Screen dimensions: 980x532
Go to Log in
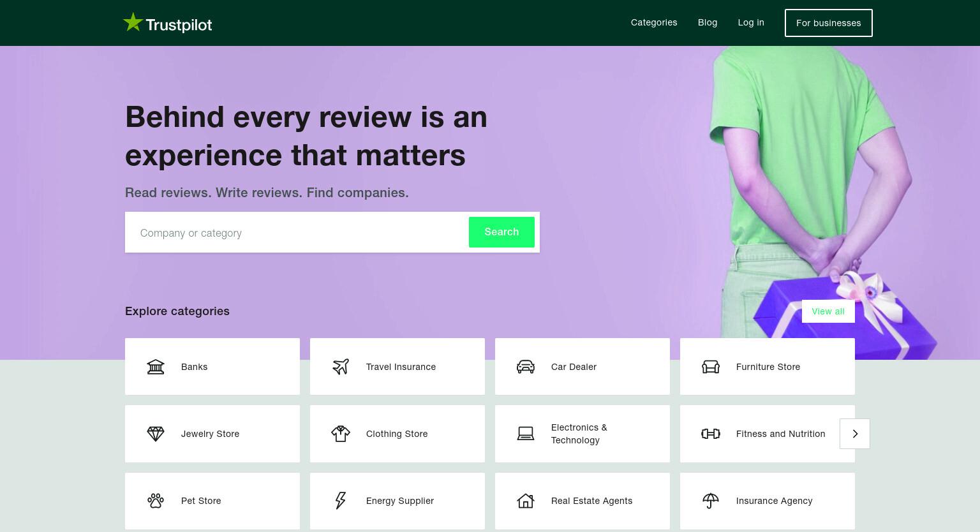click(x=751, y=22)
